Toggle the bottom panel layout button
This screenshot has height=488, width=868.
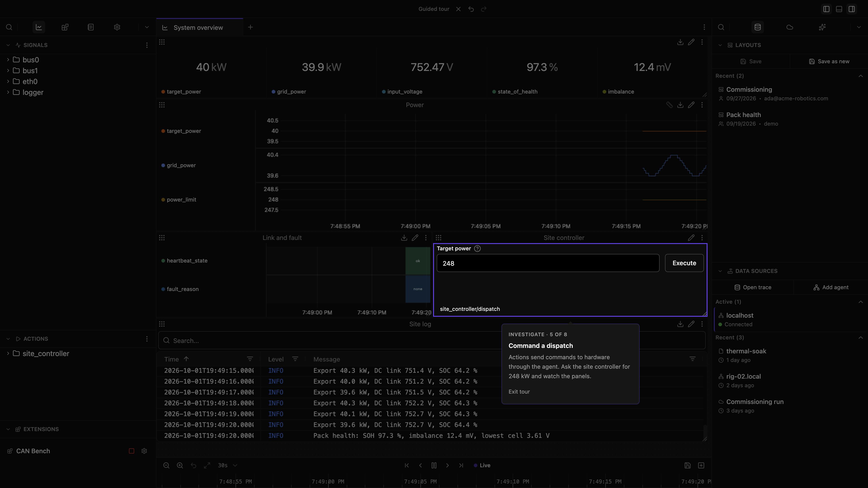click(x=839, y=9)
